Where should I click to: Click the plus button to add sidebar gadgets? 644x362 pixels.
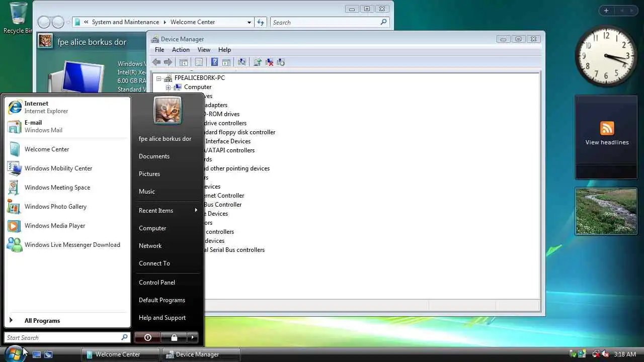click(x=606, y=11)
